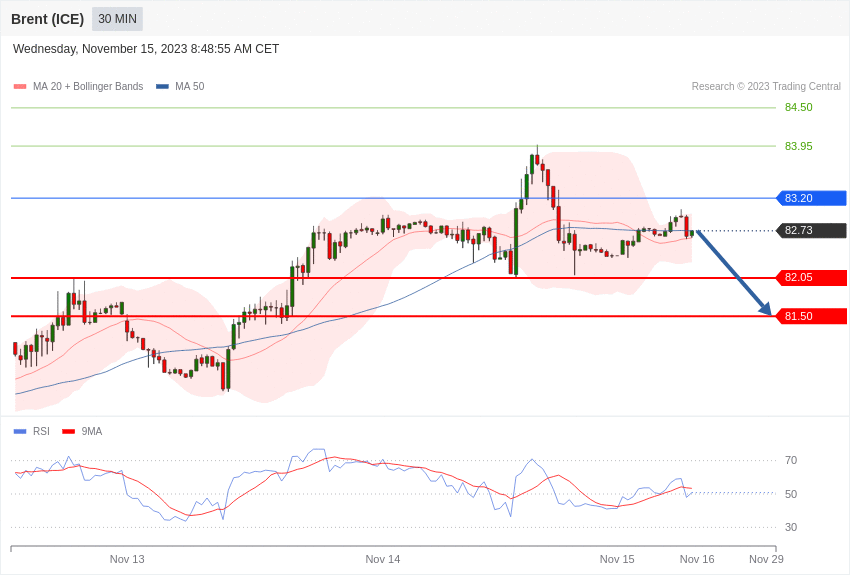850x576 pixels.
Task: Click the MA 50 legend label
Action: pos(190,86)
